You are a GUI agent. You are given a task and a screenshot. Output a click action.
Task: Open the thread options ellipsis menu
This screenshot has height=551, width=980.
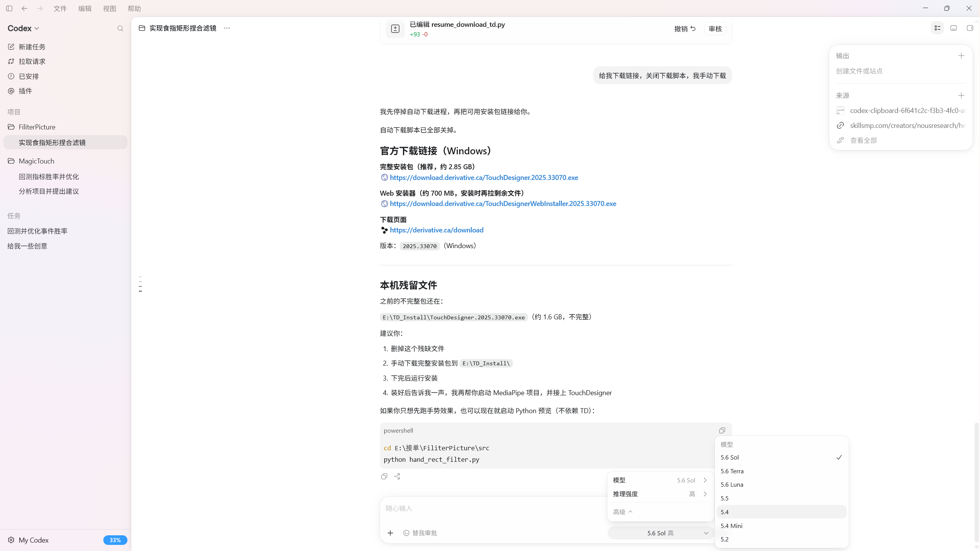227,28
